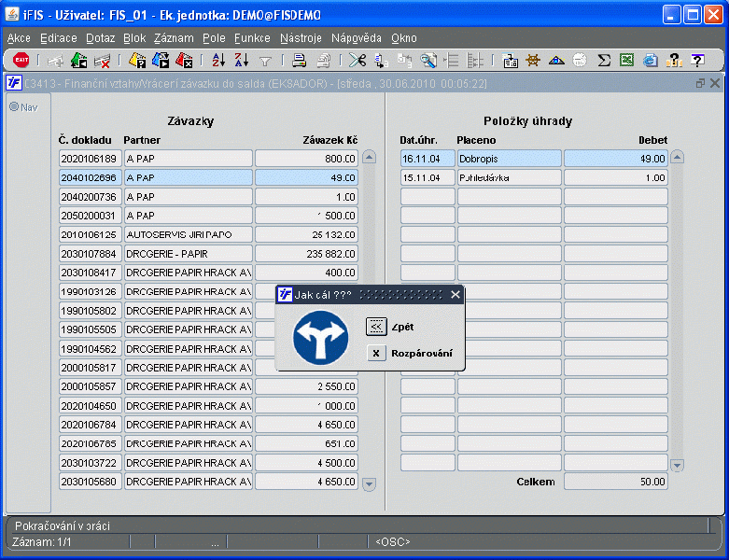Screen dimensions: 729x560
Task: Open the Nápověda menu
Action: 357,38
